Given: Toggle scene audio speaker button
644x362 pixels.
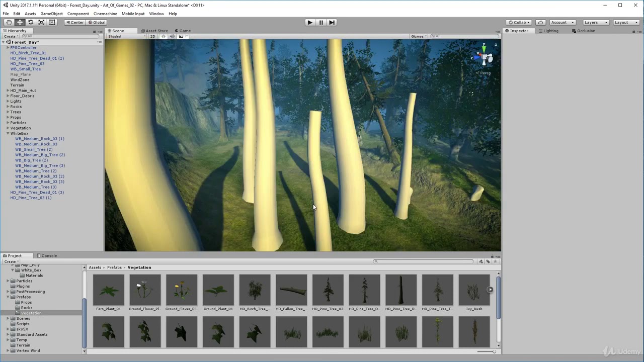Looking at the screenshot, I should (x=172, y=36).
